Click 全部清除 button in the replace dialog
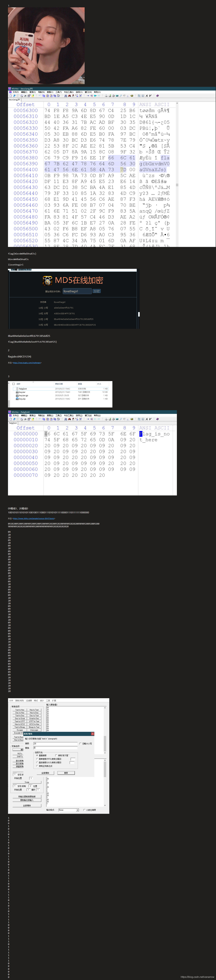Screen dimensions: 216x980 tap(45, 773)
